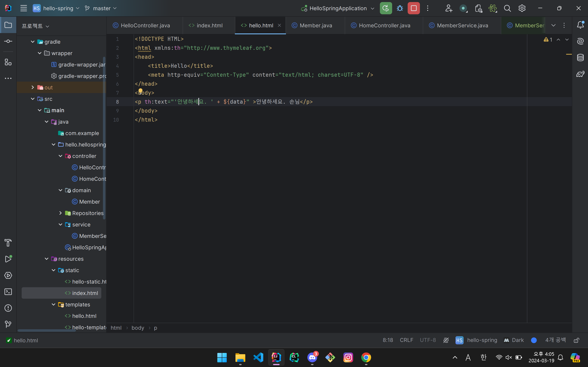Collapse the gradle folder

[32, 42]
